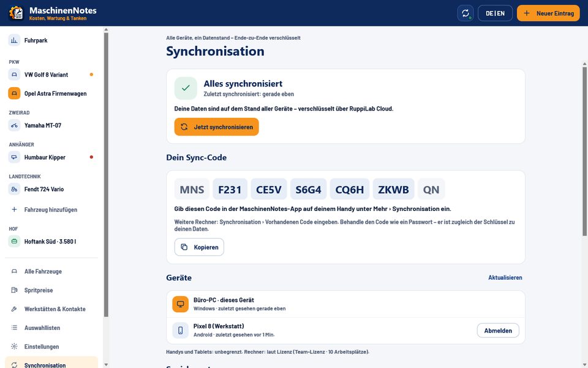This screenshot has height=368, width=588.
Task: Switch language with DE | EN button
Action: point(495,13)
